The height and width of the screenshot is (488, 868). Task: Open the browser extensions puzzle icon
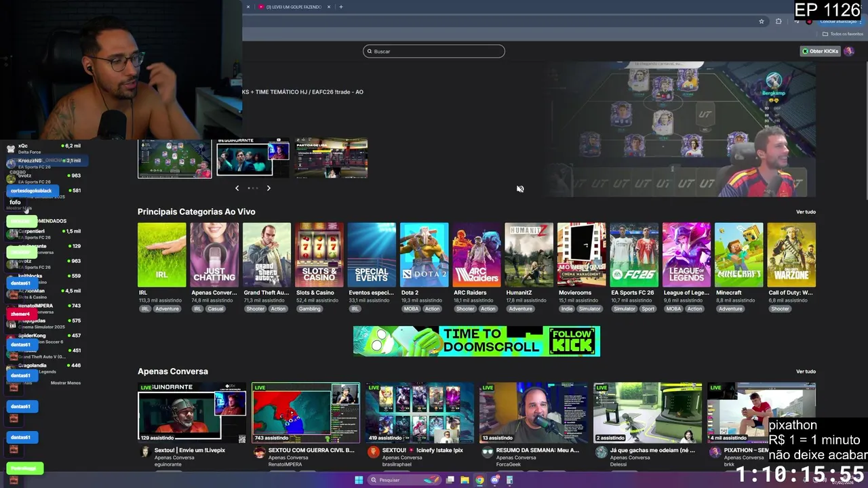(778, 21)
